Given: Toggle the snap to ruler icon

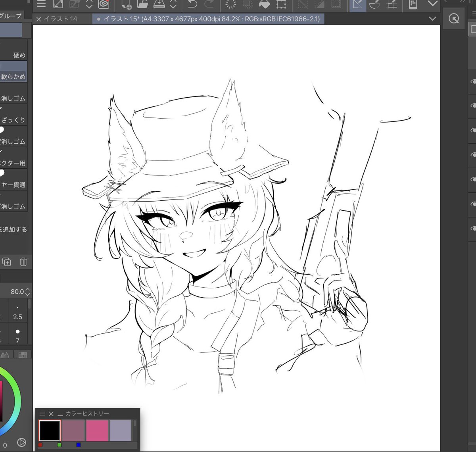Looking at the screenshot, I should pyautogui.click(x=357, y=5).
